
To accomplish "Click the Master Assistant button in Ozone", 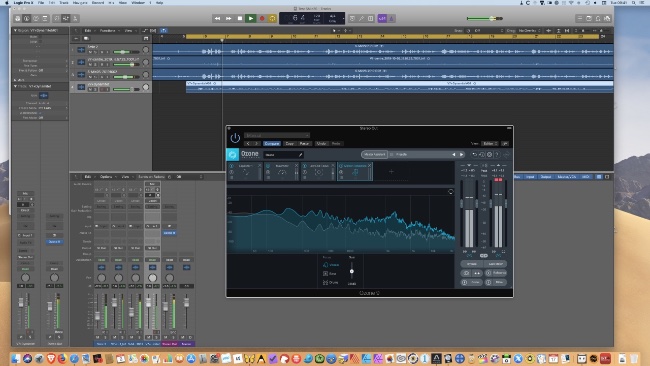I will click(x=374, y=154).
